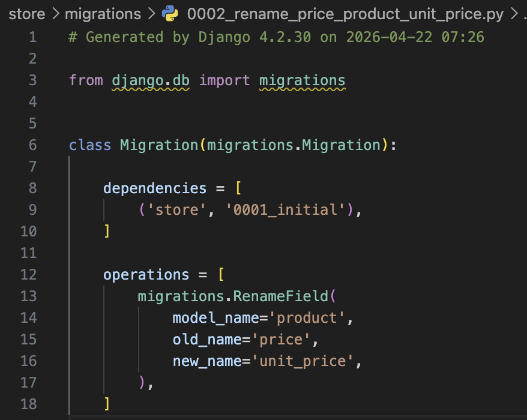The height and width of the screenshot is (420, 527).
Task: Open breadcrumb file 0002_rename_price_product_unit_price.py
Action: coord(345,14)
